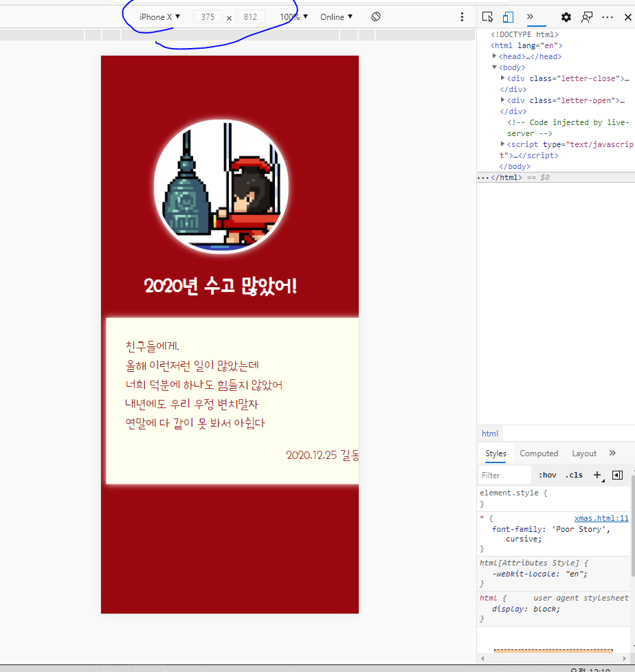This screenshot has width=635, height=672.
Task: Open the iPhone X device dropdown
Action: (x=159, y=16)
